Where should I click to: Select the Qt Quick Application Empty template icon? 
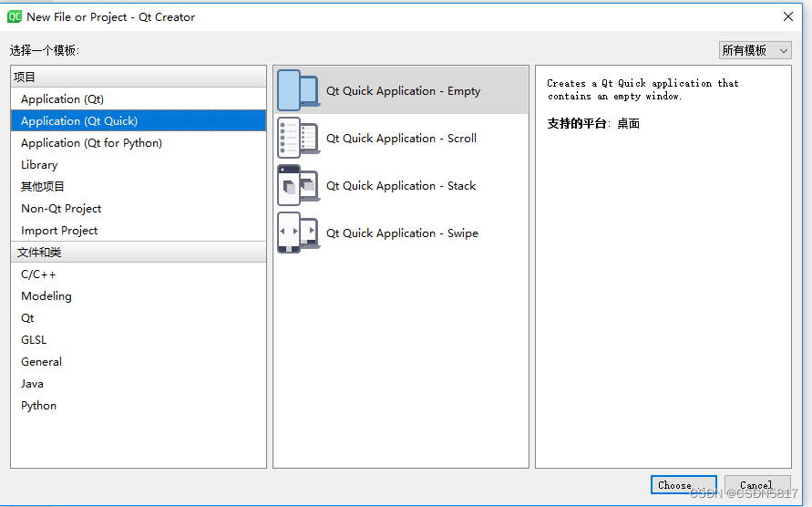coord(298,90)
